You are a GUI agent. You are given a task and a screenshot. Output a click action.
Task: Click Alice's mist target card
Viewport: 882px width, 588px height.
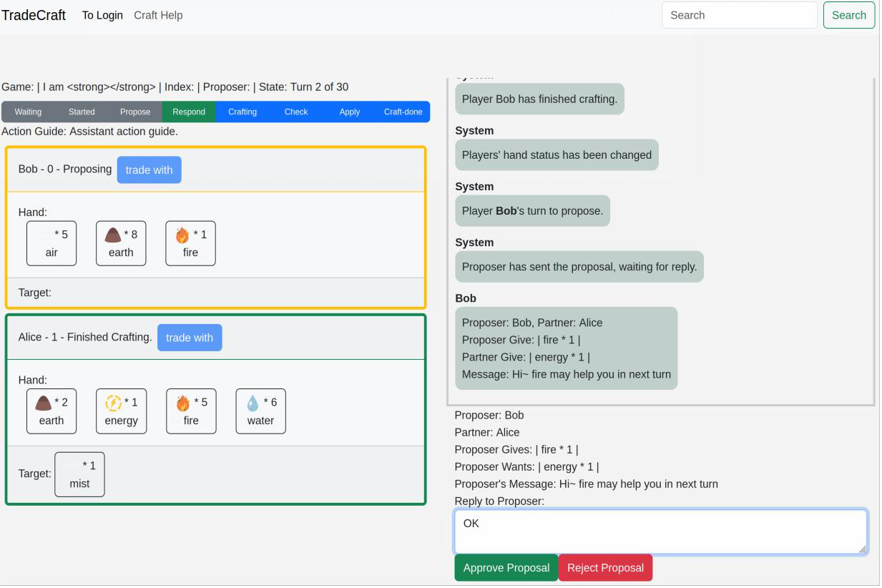[79, 474]
